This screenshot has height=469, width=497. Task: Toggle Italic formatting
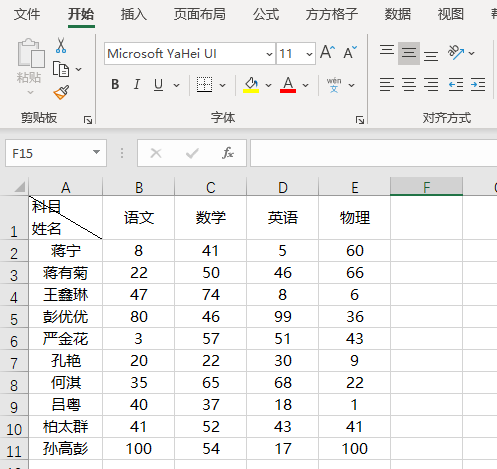137,85
